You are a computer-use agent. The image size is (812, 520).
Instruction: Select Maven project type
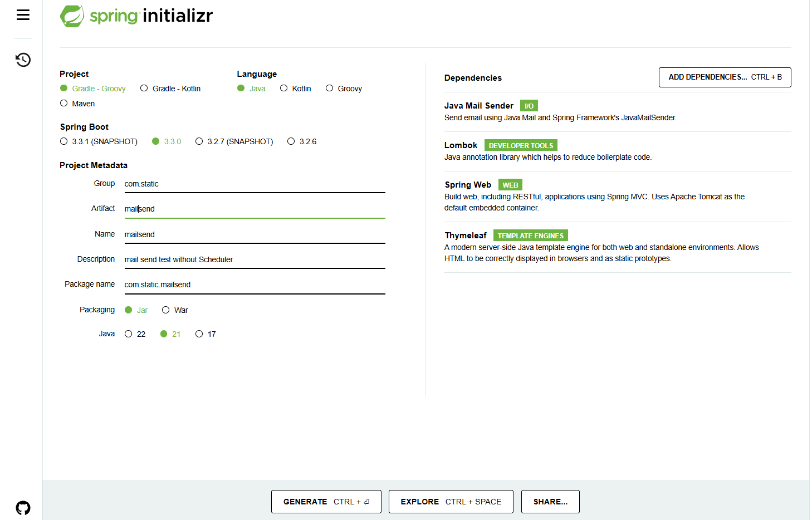pos(77,104)
